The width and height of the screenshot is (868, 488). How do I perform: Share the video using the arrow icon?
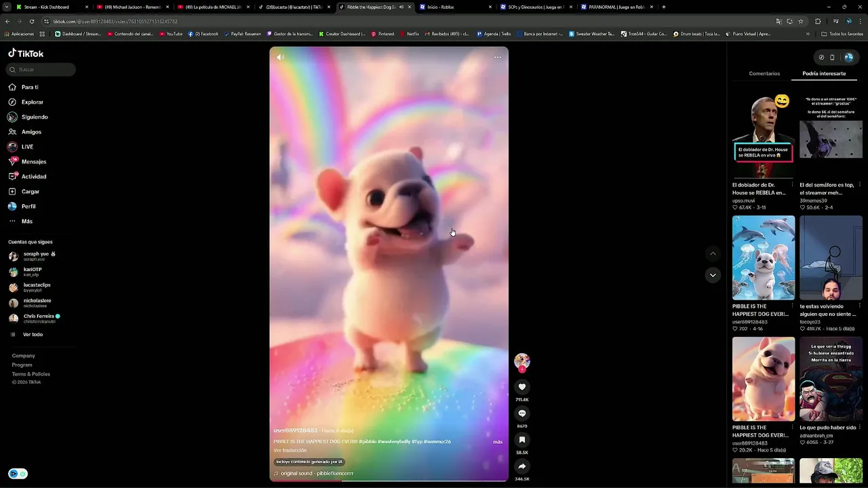[522, 466]
